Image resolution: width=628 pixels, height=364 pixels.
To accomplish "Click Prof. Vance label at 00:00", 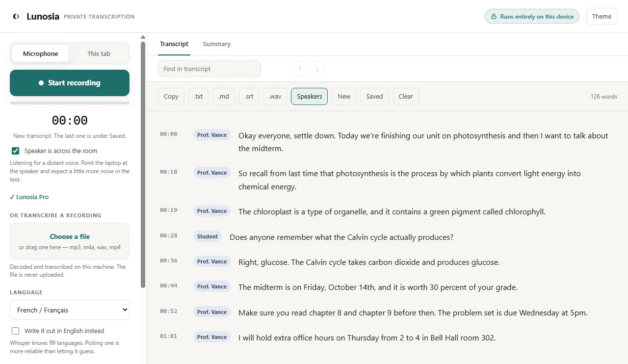I will point(212,135).
